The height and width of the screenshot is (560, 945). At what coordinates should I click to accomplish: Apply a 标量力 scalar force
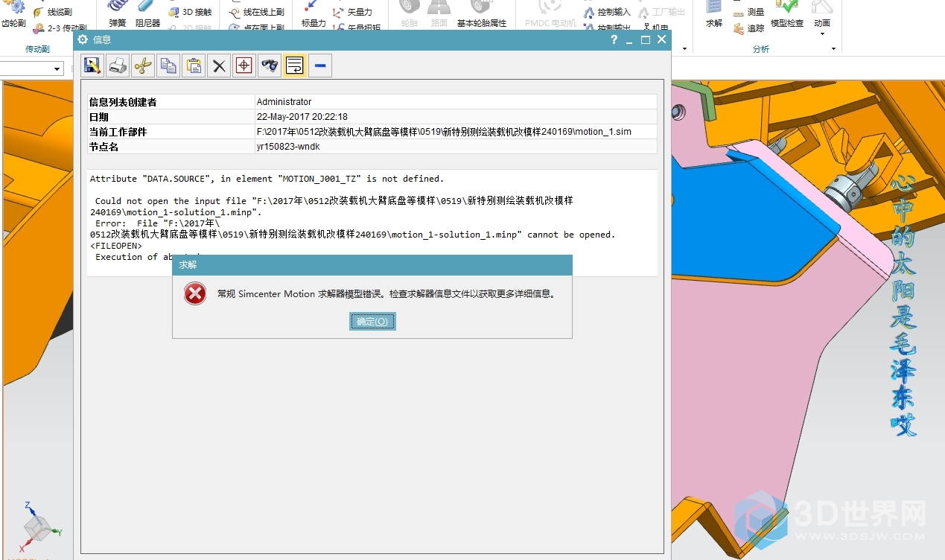(314, 14)
